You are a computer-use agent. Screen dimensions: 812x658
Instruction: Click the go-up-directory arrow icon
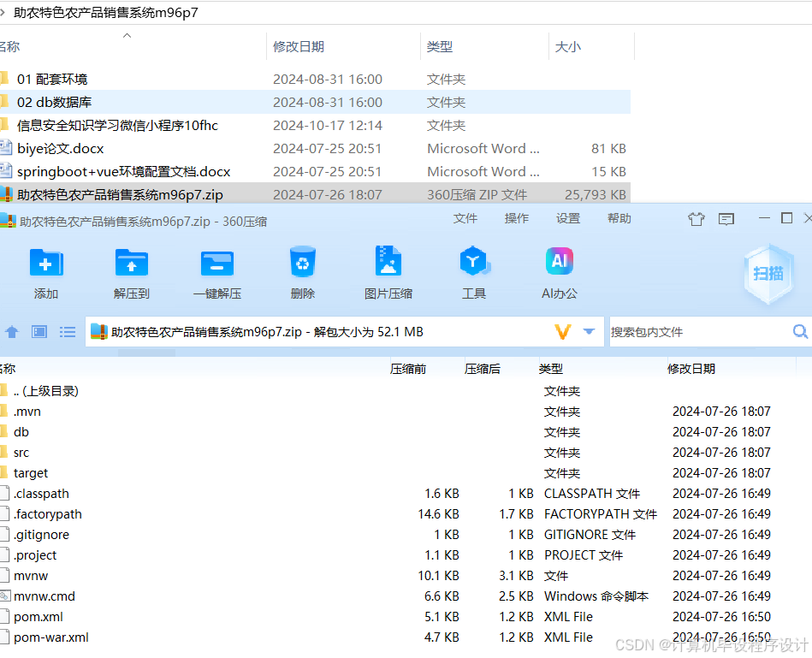tap(12, 331)
